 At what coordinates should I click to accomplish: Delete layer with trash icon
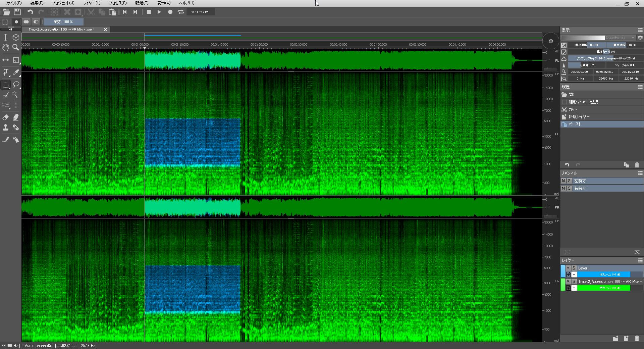(x=637, y=338)
